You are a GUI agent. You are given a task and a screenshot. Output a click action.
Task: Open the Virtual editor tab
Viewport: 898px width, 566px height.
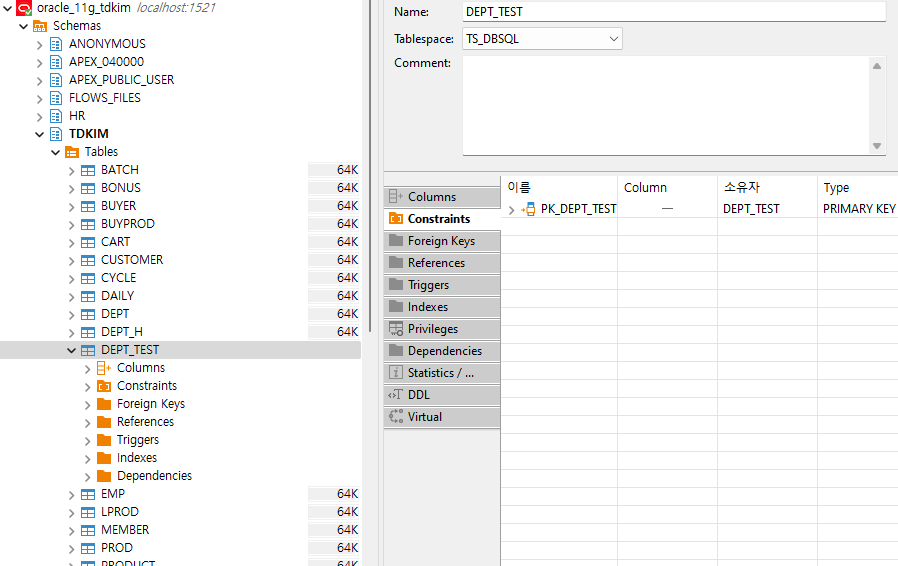442,417
